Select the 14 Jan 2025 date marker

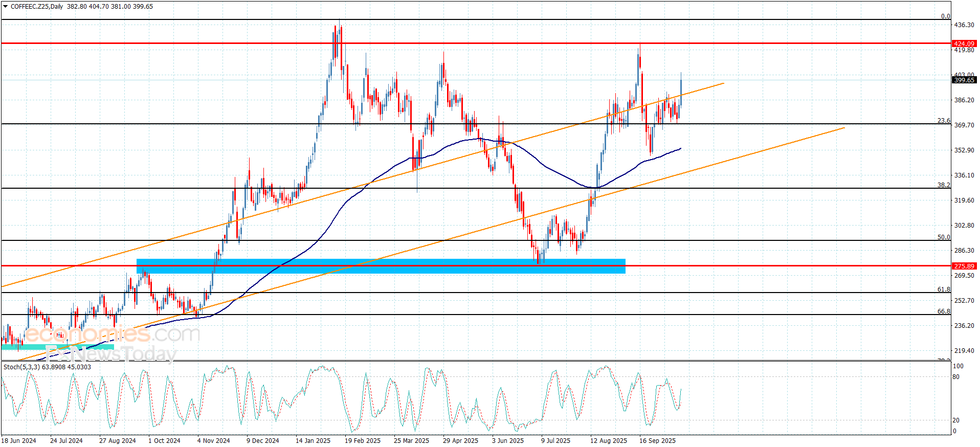click(313, 440)
